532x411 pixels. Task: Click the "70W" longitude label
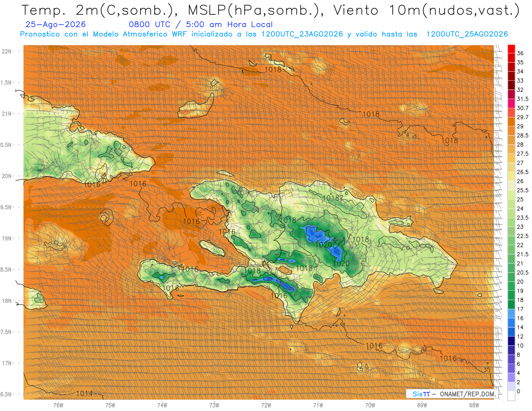pos(370,405)
